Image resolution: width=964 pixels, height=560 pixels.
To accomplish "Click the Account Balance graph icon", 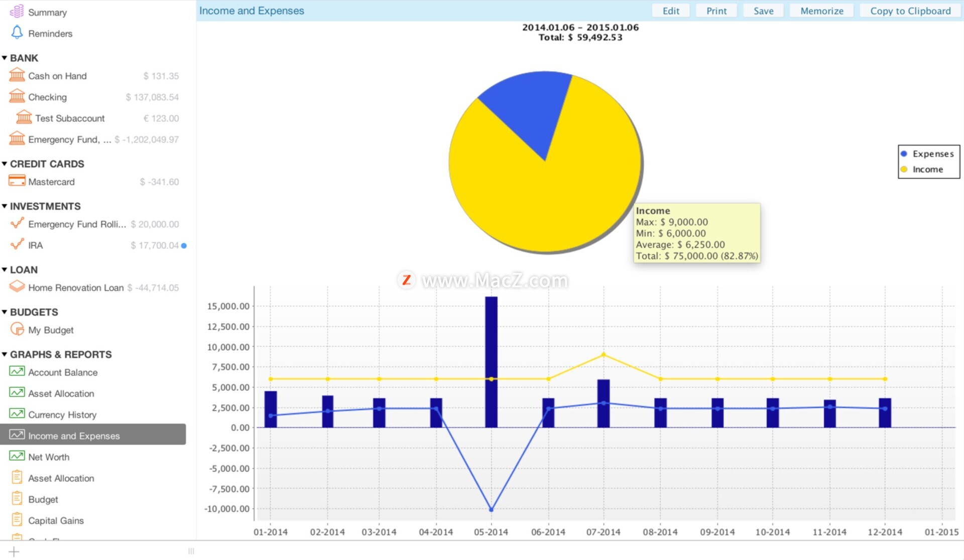I will pyautogui.click(x=17, y=371).
